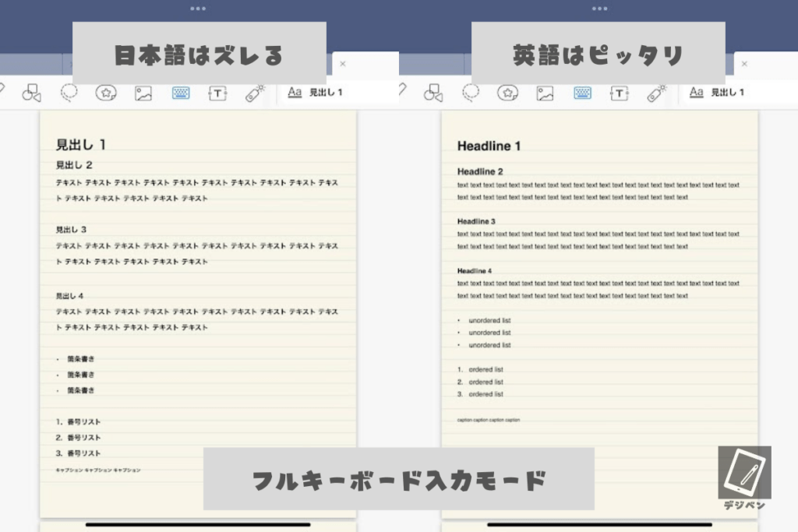Viewport: 798px width, 532px height.
Task: Expand multitasking dots above the right pane
Action: coord(599,9)
